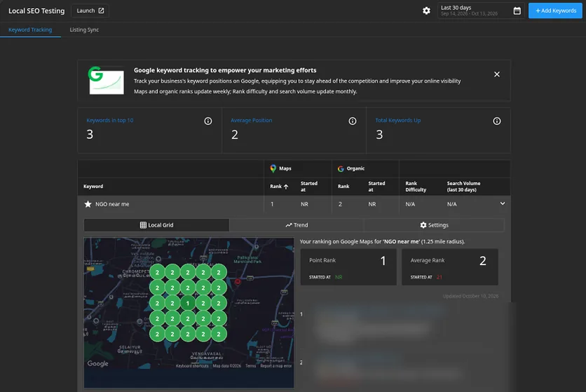586x392 pixels.
Task: Select the center grid point ranked 1
Action: pos(188,304)
